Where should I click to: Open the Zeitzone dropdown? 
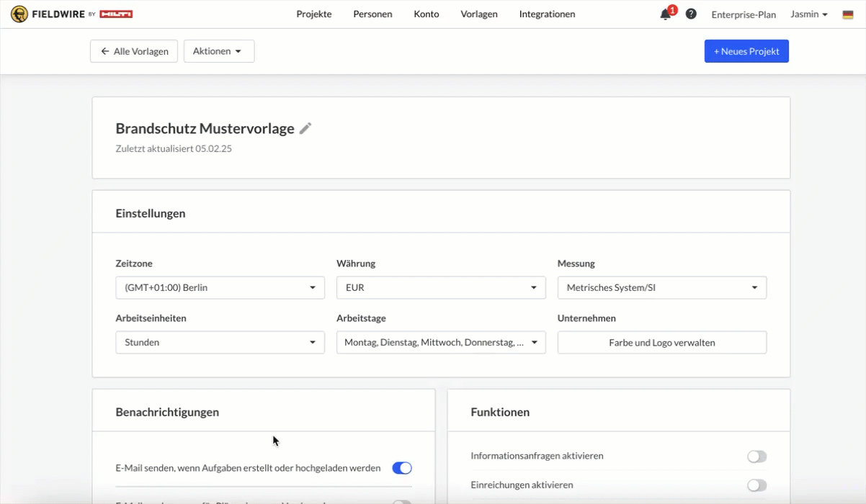(220, 287)
